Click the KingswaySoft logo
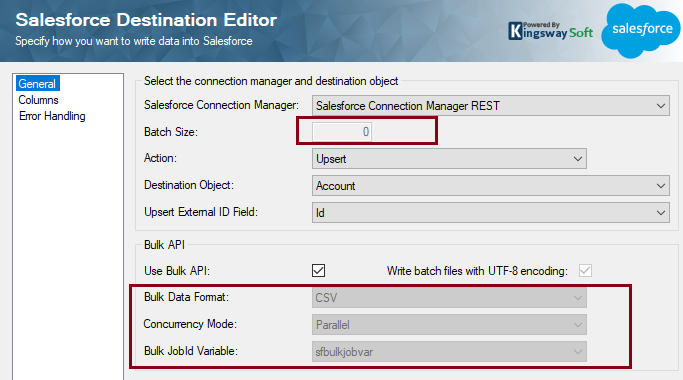 [551, 31]
